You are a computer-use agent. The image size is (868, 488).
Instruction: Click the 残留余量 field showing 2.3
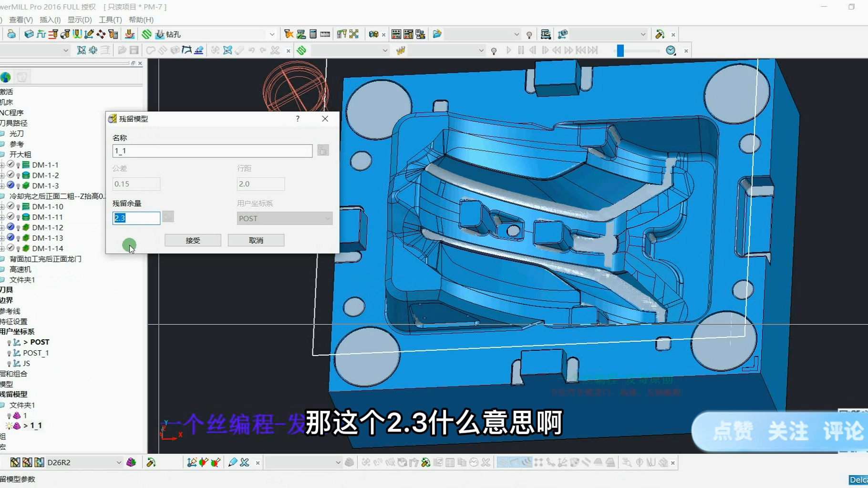click(136, 218)
